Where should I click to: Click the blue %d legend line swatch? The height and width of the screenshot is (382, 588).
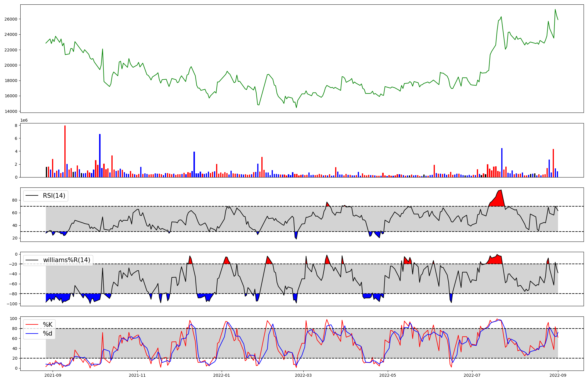(x=32, y=334)
